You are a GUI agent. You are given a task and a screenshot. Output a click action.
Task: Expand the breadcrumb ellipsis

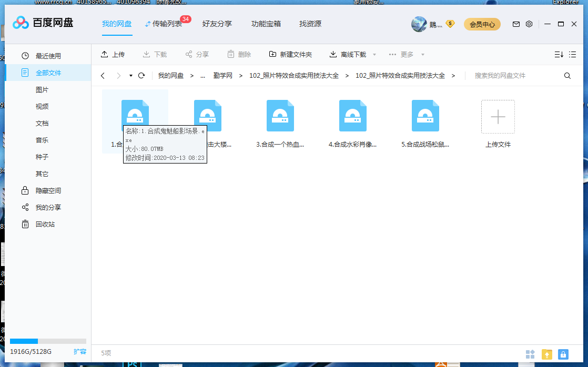pos(203,76)
